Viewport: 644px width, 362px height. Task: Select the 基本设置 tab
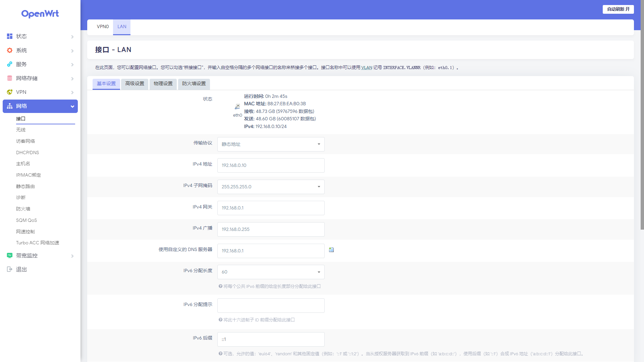(x=106, y=84)
